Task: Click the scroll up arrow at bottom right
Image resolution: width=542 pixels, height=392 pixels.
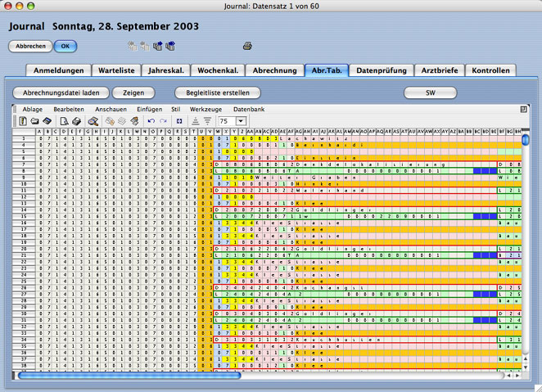Action: pos(525,359)
